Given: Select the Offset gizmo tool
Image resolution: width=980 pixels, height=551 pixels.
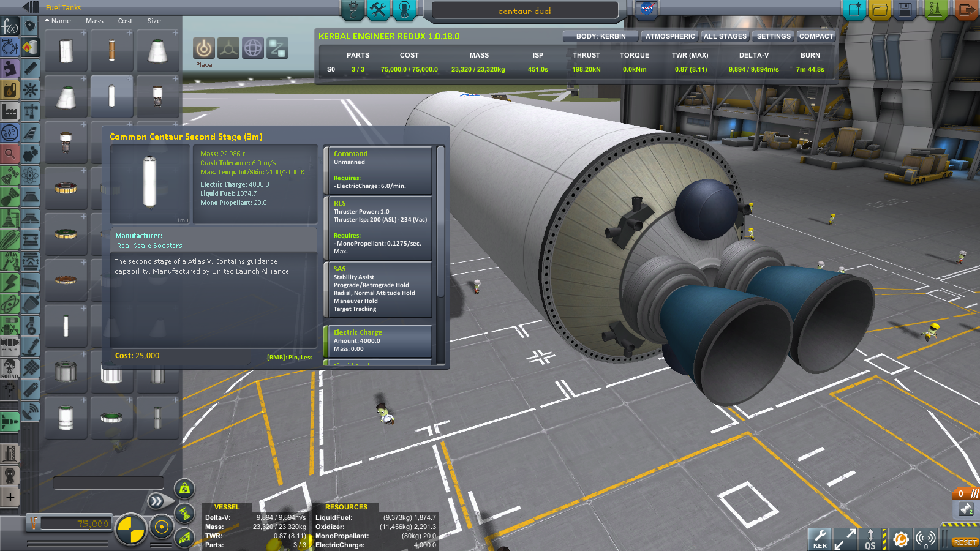Looking at the screenshot, I should pyautogui.click(x=228, y=48).
